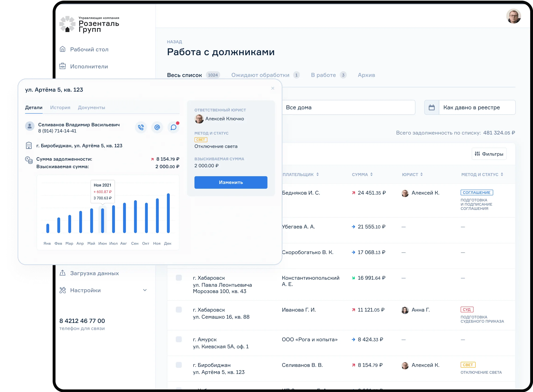Click Алексей К. avatar in Бедняков row
The image size is (533, 392).
click(x=405, y=193)
